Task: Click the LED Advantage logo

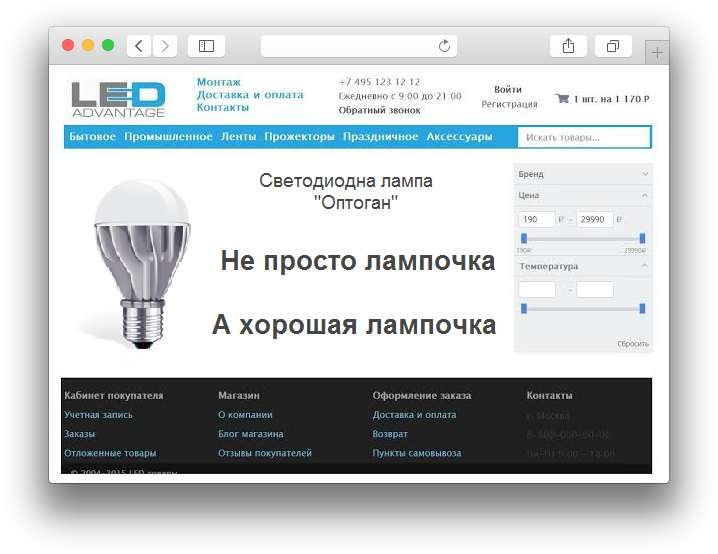Action: click(118, 99)
